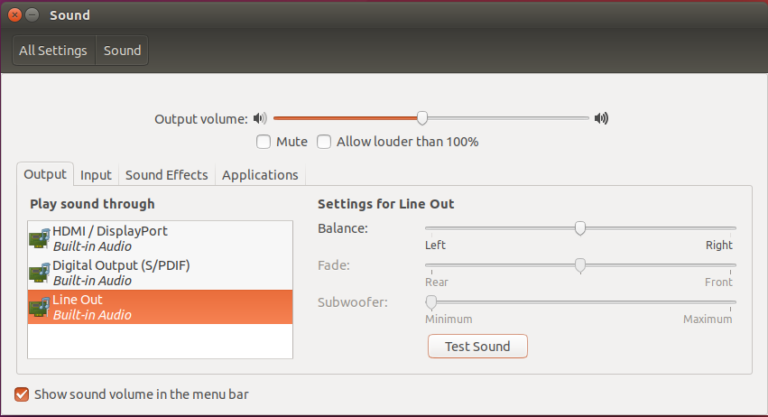The image size is (768, 417).
Task: Close the Sound window
Action: click(x=15, y=15)
